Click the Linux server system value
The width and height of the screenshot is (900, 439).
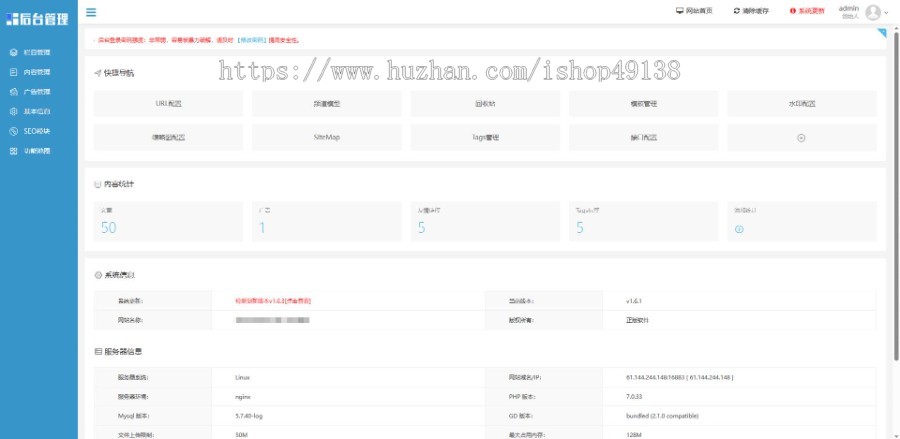(x=242, y=378)
